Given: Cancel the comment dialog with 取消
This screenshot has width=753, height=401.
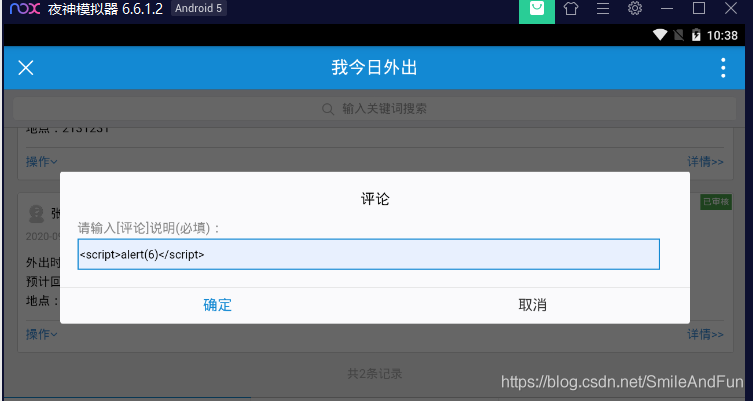Looking at the screenshot, I should 533,305.
